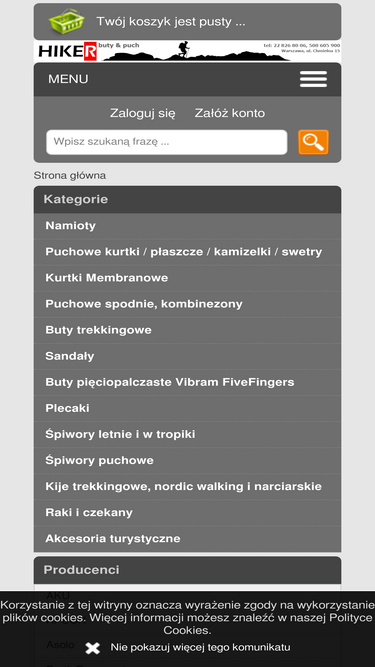Open the Puchowe kurtki category
375x667 pixels.
coord(188,252)
